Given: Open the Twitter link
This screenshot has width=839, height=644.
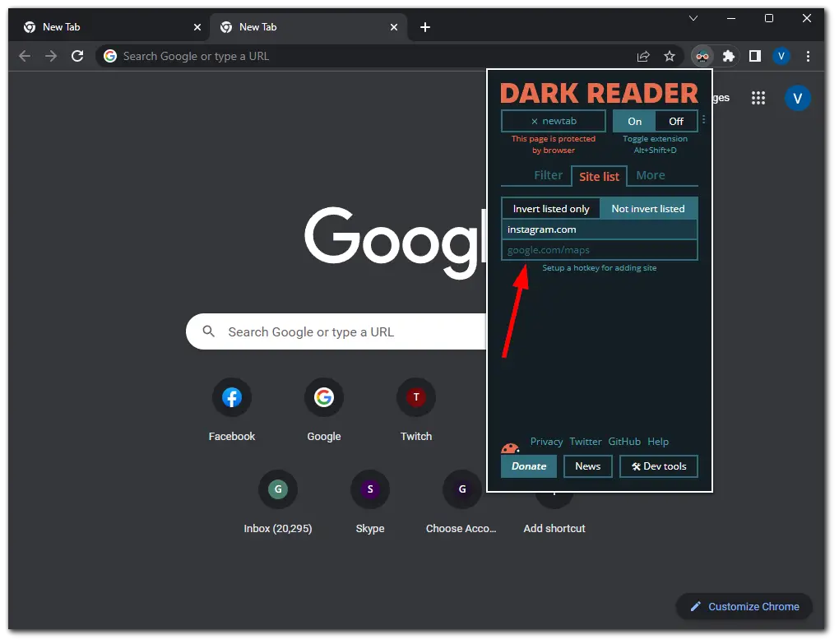Looking at the screenshot, I should click(586, 442).
